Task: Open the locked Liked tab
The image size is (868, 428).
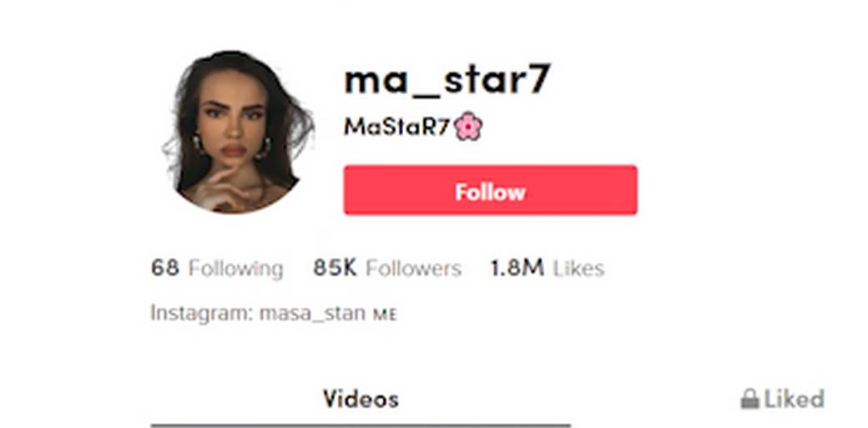Action: coord(782,399)
